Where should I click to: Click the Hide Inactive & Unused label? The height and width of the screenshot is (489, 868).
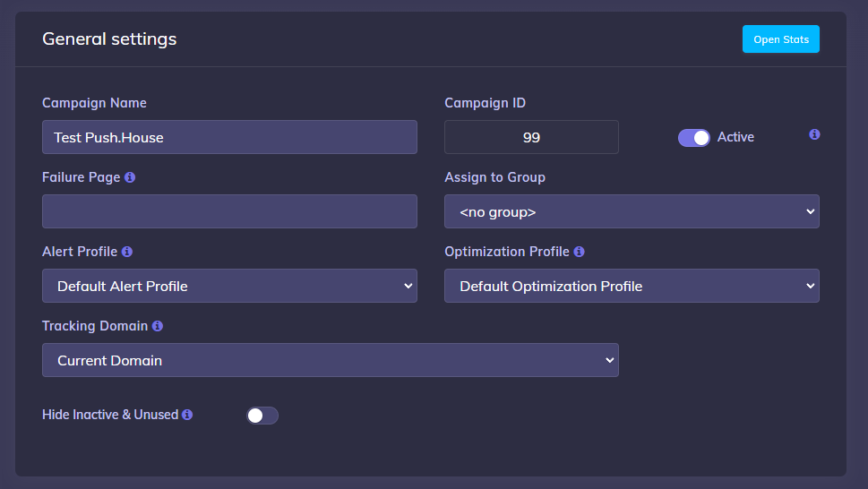(x=110, y=415)
